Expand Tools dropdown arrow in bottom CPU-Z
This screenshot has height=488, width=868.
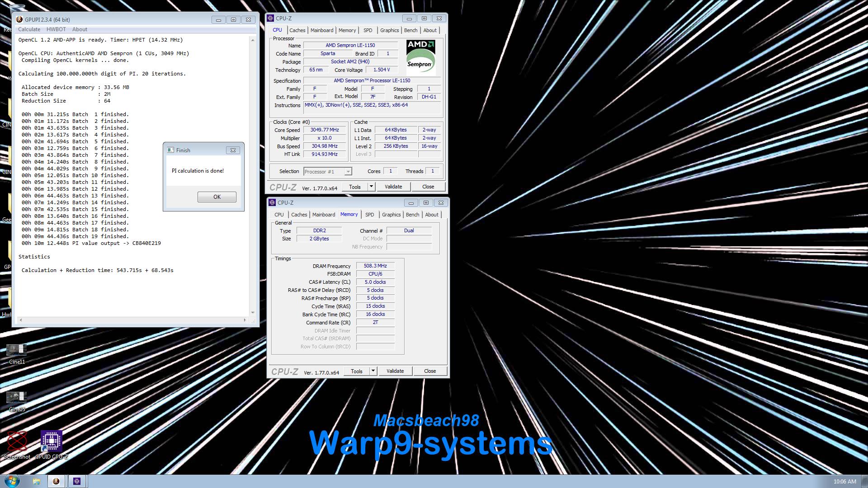(x=373, y=371)
